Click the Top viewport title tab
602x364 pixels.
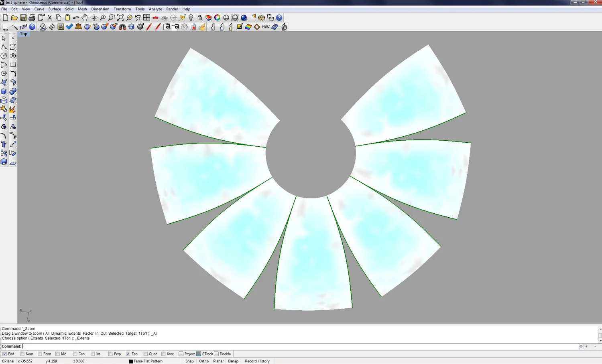[23, 34]
